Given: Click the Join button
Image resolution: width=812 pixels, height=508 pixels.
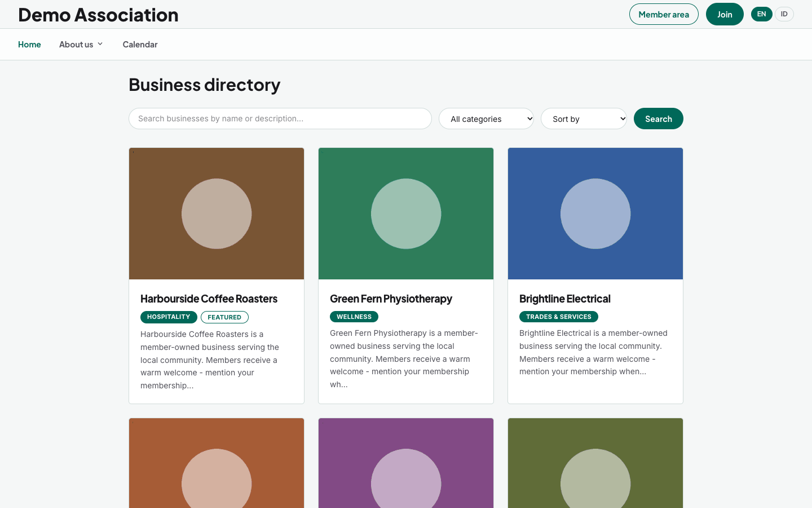Looking at the screenshot, I should (x=725, y=14).
